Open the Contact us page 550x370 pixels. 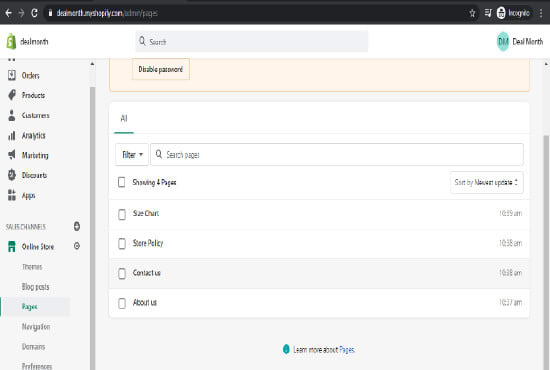[x=147, y=273]
